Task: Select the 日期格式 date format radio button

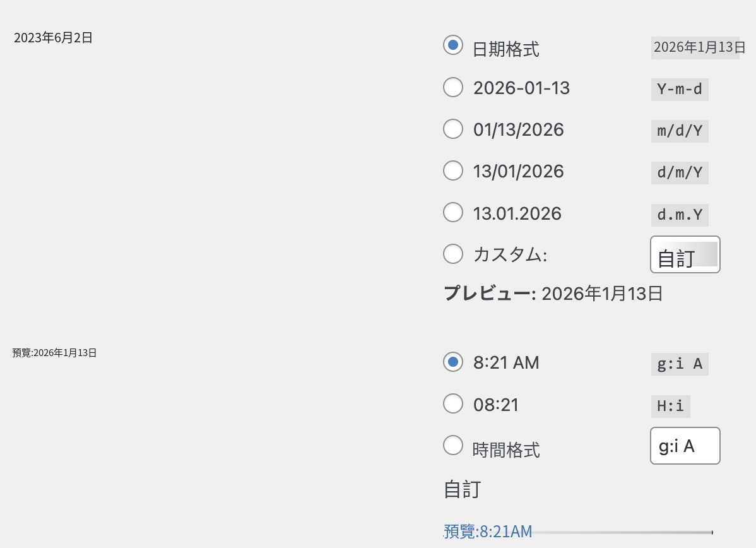Action: point(452,45)
